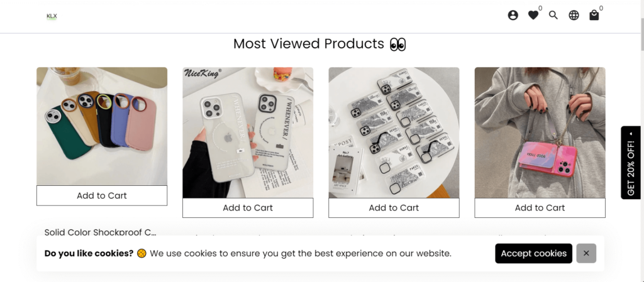Expand the GET 20% OFF! side tab

click(631, 163)
